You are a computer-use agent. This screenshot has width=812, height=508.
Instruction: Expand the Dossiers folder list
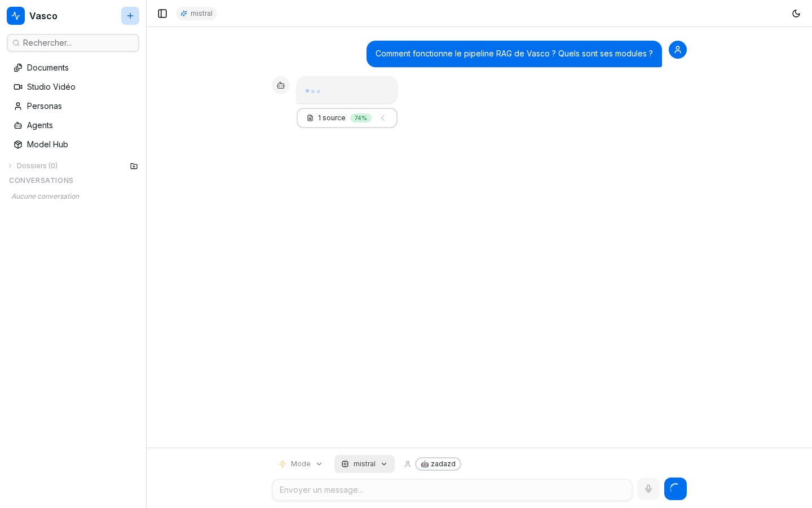click(34, 166)
